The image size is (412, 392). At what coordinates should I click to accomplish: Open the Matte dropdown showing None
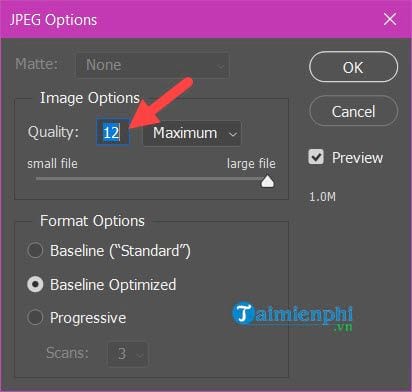point(152,65)
